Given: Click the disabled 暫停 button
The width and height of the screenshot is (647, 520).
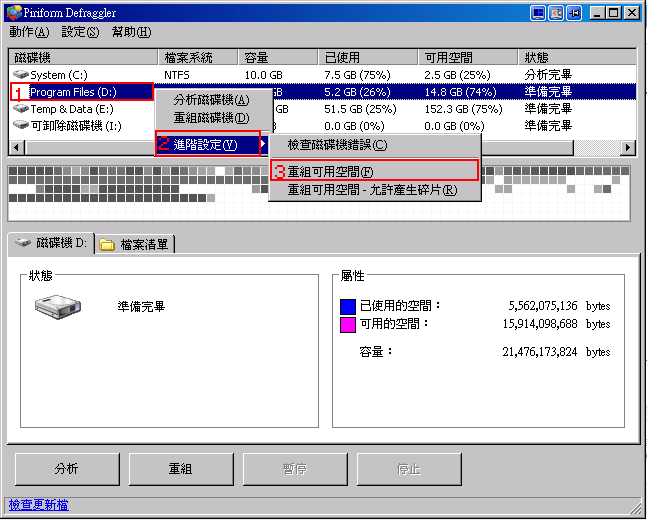Looking at the screenshot, I should click(295, 469).
